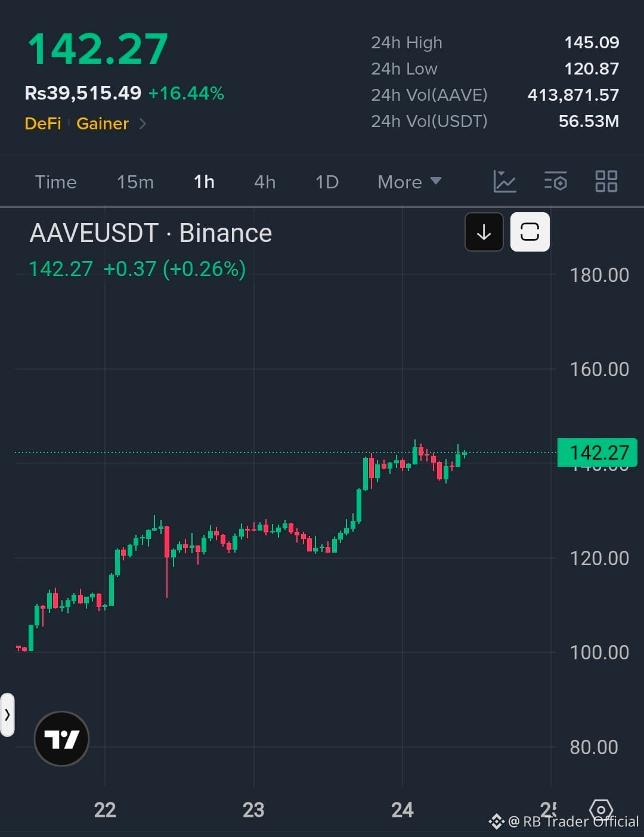Screen dimensions: 644x837
Task: Expand the left side panel handle
Action: point(7,715)
